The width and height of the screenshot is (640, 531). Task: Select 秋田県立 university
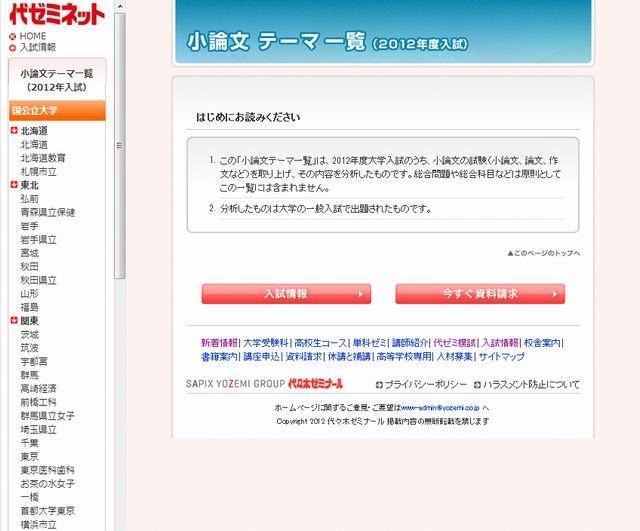pos(38,280)
